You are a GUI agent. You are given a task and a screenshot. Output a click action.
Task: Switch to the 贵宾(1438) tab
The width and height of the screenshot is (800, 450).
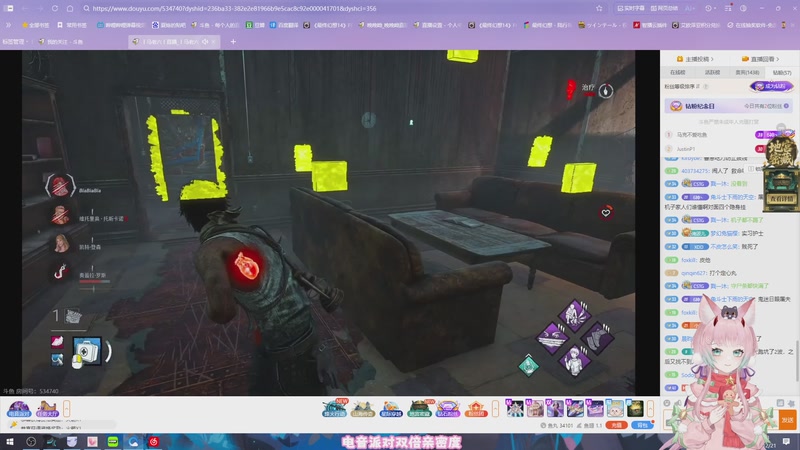click(x=747, y=73)
